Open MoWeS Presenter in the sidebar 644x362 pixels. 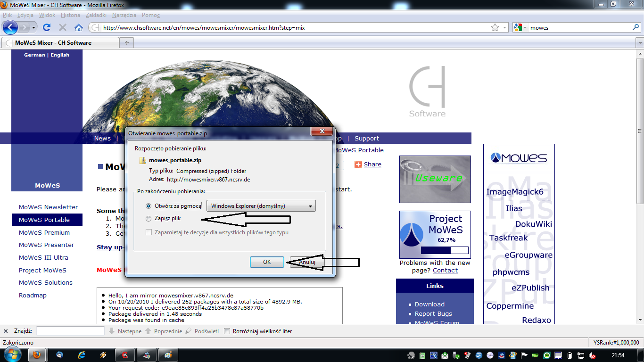coord(46,245)
